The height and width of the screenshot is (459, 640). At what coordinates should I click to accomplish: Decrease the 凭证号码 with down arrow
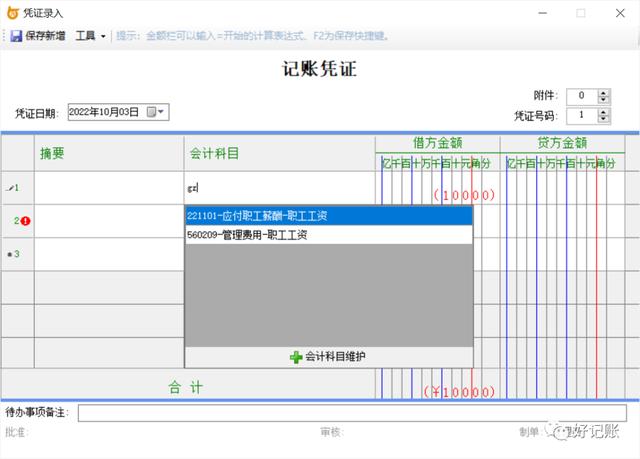click(x=603, y=119)
